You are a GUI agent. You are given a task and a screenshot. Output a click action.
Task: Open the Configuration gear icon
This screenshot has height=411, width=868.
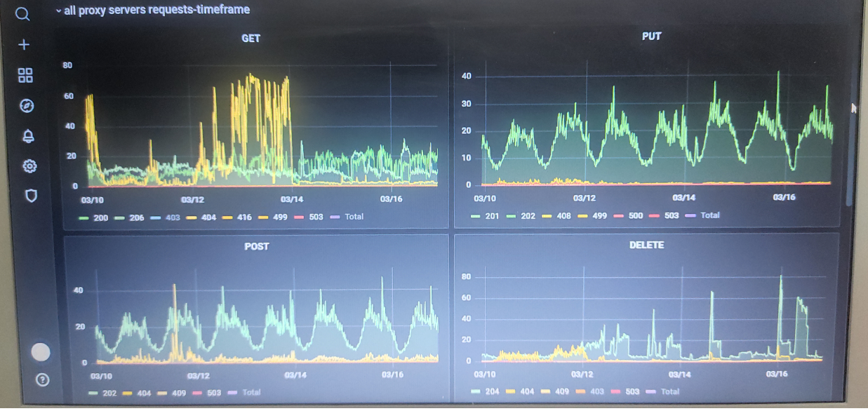[29, 166]
